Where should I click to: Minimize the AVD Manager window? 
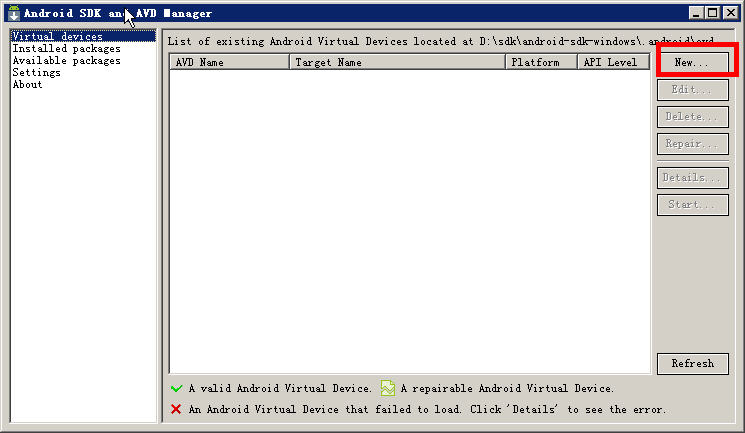696,13
